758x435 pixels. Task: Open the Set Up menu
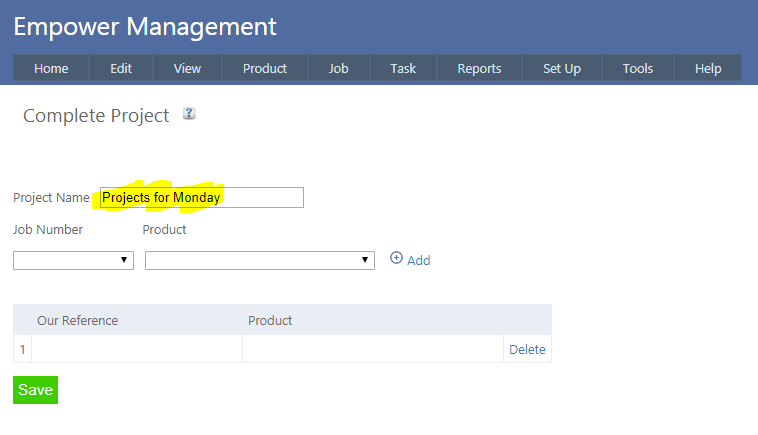[562, 68]
